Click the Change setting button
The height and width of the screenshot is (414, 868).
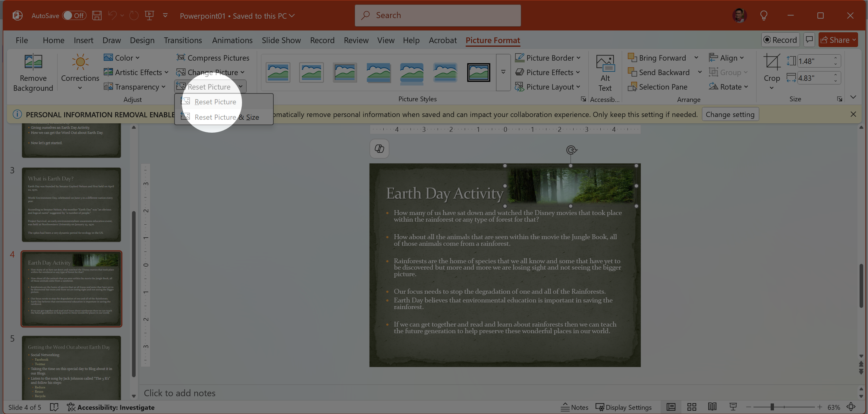click(x=730, y=114)
